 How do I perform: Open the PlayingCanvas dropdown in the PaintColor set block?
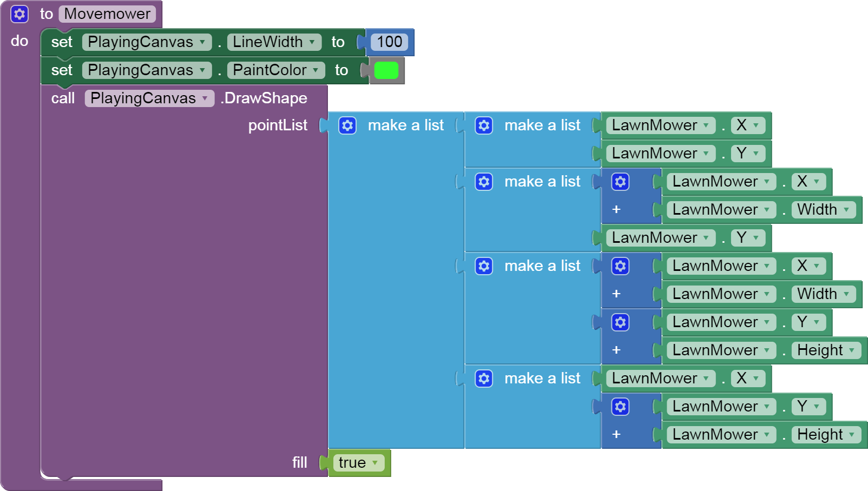[x=147, y=70]
